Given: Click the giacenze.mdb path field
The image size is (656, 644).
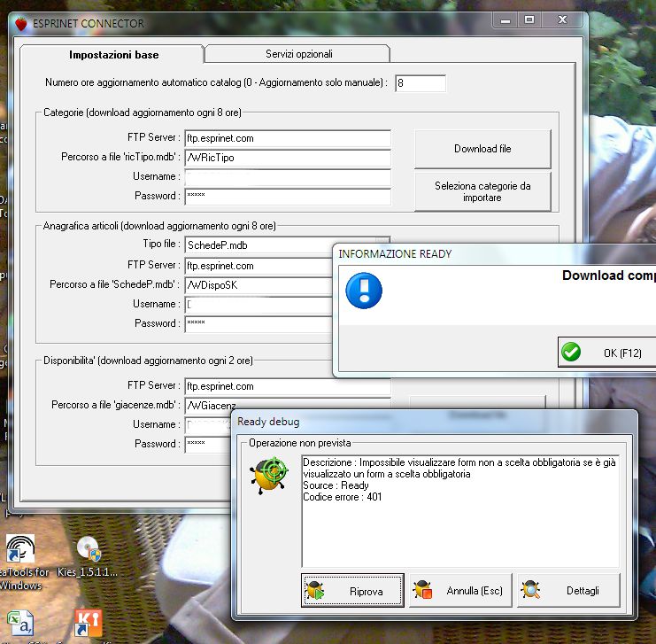Looking at the screenshot, I should 288,404.
